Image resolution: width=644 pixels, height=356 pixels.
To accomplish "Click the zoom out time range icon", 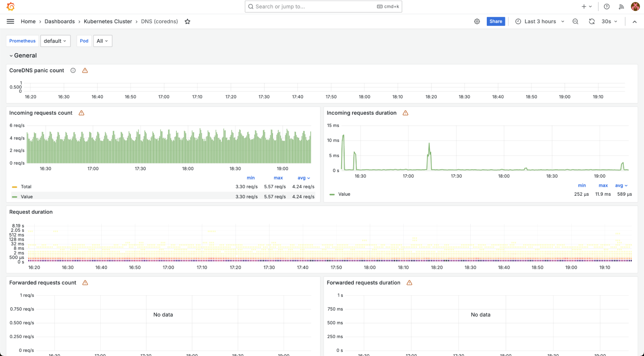I will point(575,22).
